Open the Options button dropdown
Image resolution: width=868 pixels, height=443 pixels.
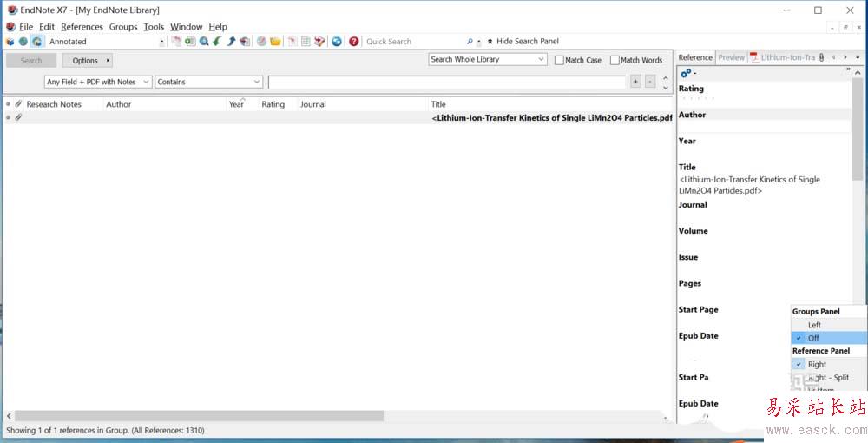tap(88, 60)
